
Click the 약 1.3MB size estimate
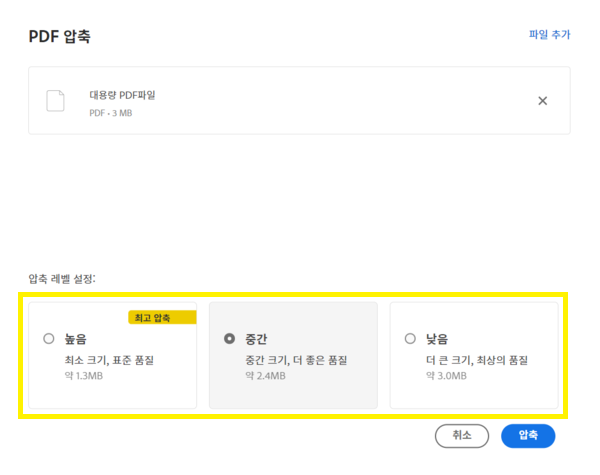(x=84, y=376)
